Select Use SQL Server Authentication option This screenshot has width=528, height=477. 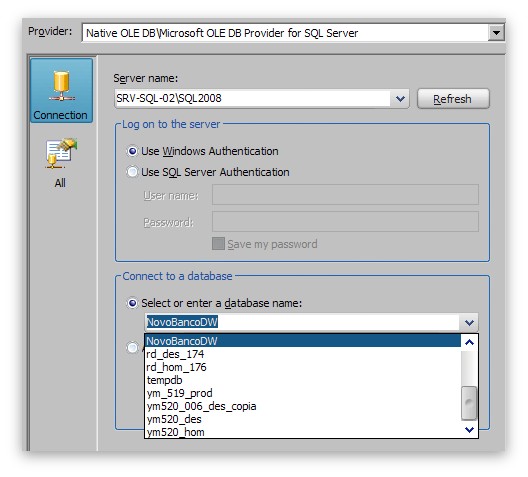(132, 172)
